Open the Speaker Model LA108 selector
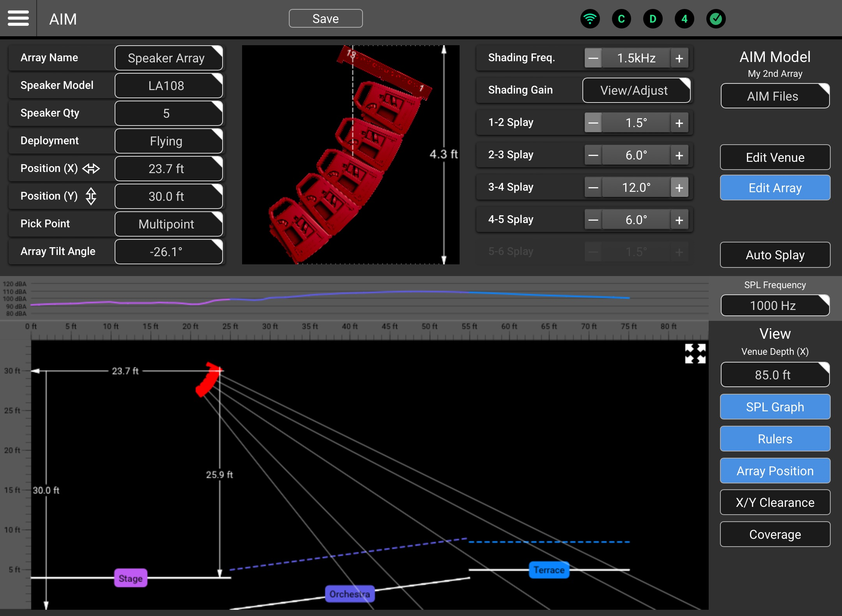Image resolution: width=842 pixels, height=616 pixels. coord(168,85)
